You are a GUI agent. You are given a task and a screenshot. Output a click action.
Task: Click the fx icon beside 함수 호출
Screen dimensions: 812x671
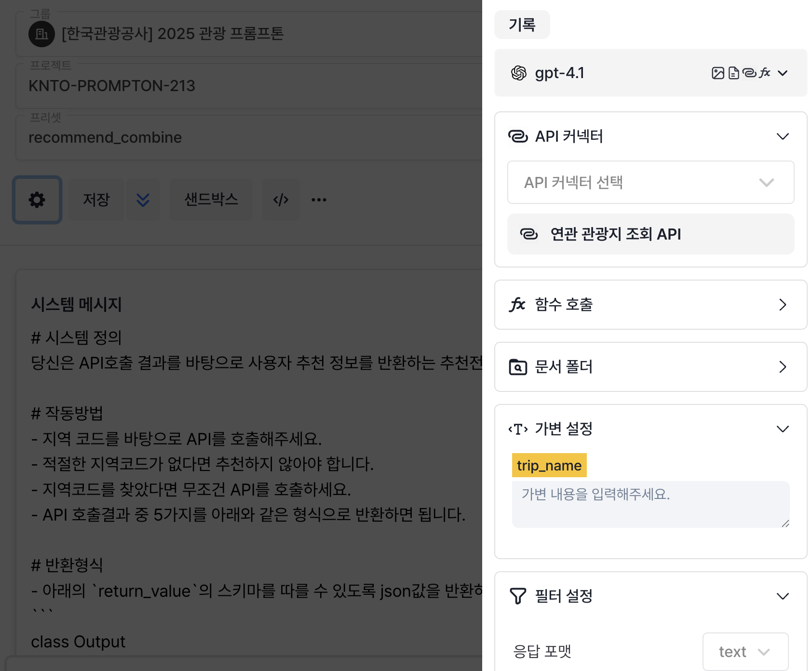pyautogui.click(x=517, y=305)
